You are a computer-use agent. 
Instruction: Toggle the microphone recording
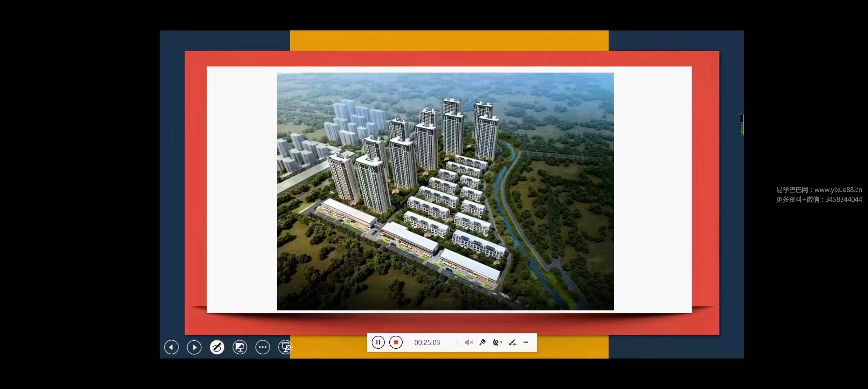(x=482, y=342)
